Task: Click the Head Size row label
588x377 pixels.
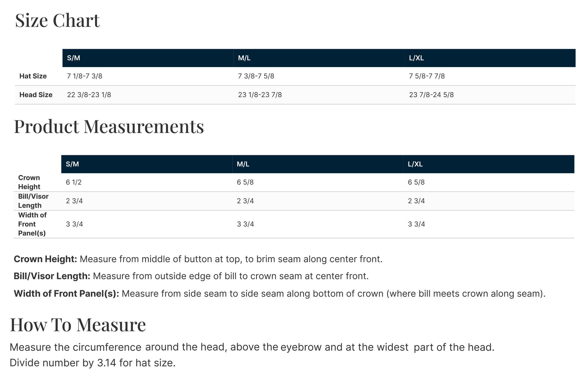Action: coord(36,95)
